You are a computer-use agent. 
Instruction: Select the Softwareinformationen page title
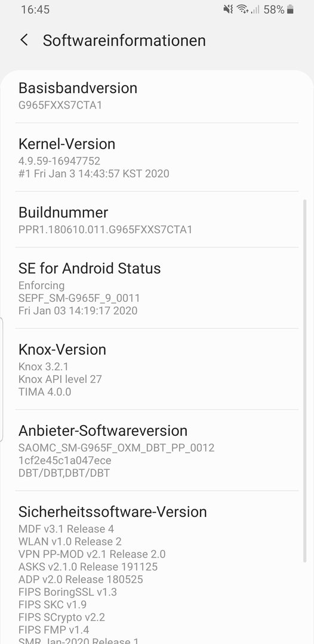(124, 41)
